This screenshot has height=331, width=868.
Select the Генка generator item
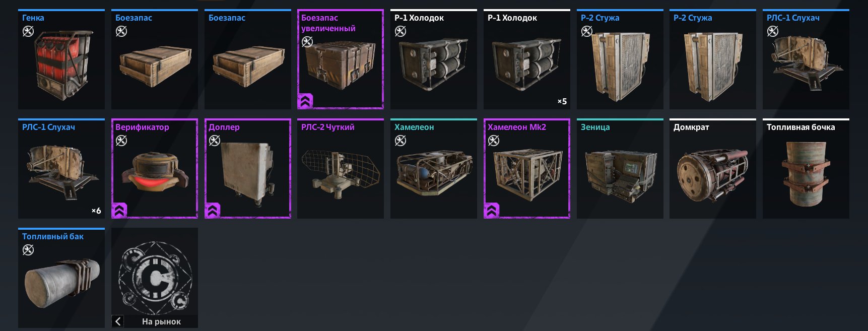pos(61,59)
